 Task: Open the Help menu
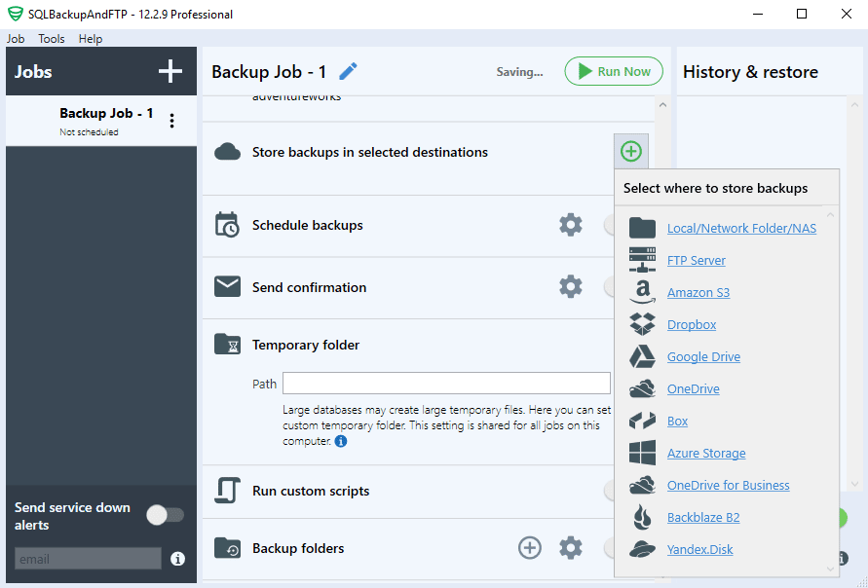coord(91,39)
